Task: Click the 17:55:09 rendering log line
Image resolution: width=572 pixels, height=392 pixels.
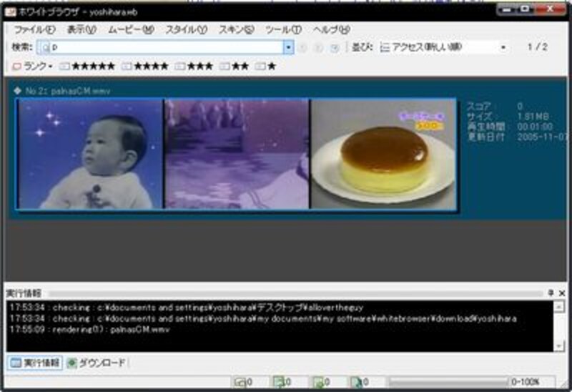Action: [x=90, y=330]
